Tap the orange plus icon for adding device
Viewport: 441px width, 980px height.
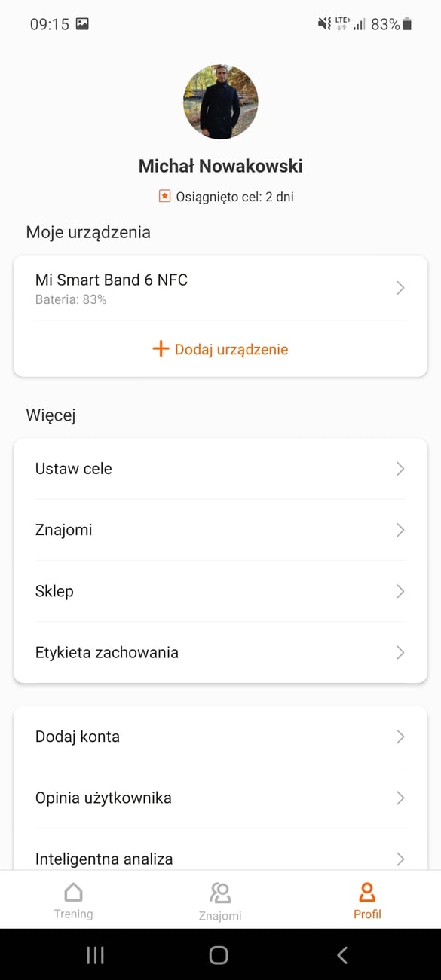pyautogui.click(x=161, y=349)
